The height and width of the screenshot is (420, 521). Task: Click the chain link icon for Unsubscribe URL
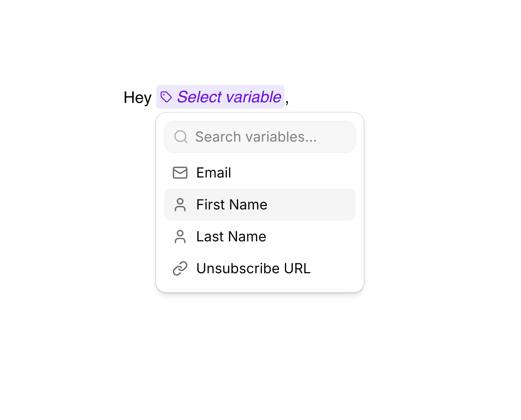click(x=180, y=268)
